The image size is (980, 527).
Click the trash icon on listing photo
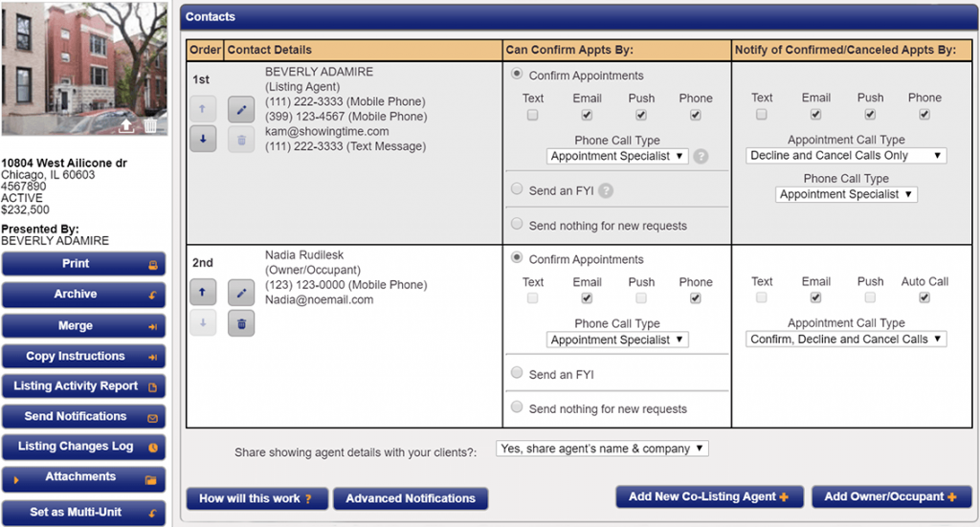coord(150,125)
